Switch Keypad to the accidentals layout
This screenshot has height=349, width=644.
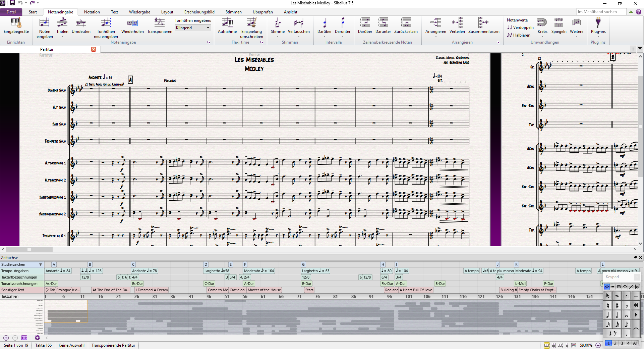[x=637, y=287]
